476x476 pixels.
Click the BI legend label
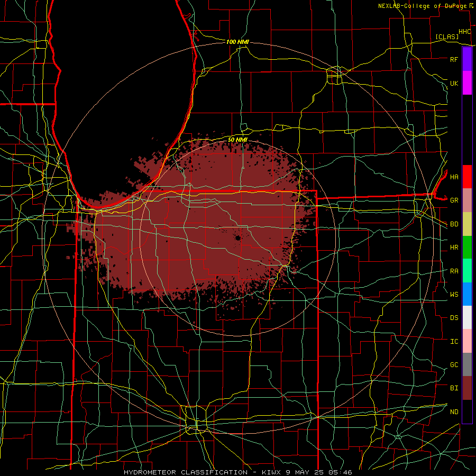(x=454, y=388)
